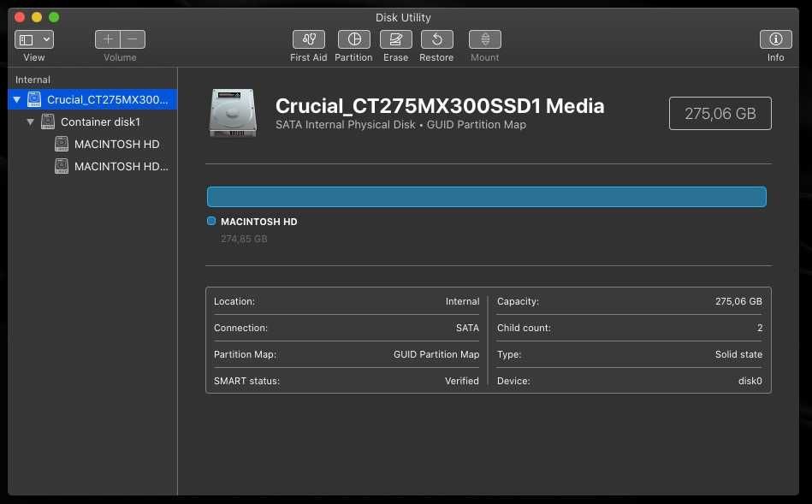Close the Disk Utility window
Screen dimensions: 812x504
[x=20, y=17]
